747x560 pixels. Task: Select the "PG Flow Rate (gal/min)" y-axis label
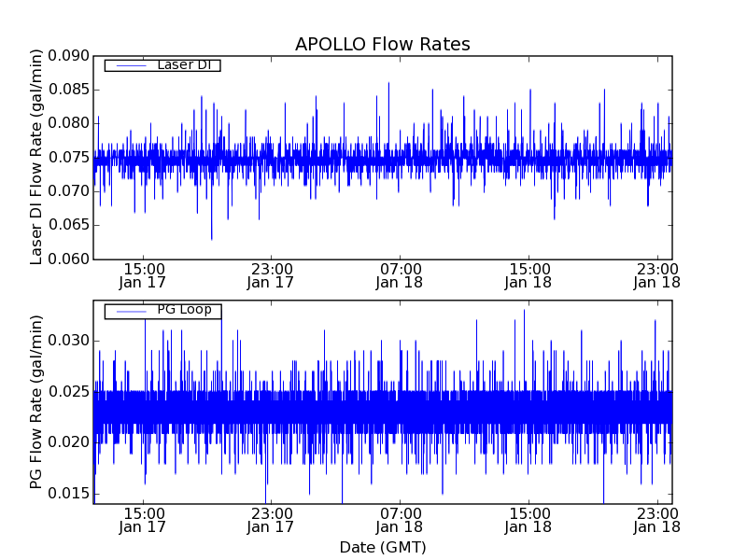tap(37, 401)
